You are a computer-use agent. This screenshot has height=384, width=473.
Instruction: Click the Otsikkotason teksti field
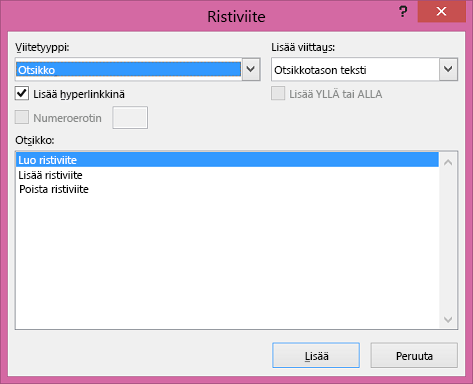355,70
